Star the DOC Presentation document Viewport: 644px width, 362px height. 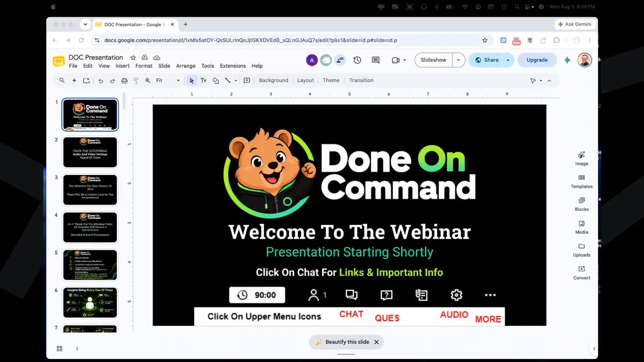click(x=133, y=58)
